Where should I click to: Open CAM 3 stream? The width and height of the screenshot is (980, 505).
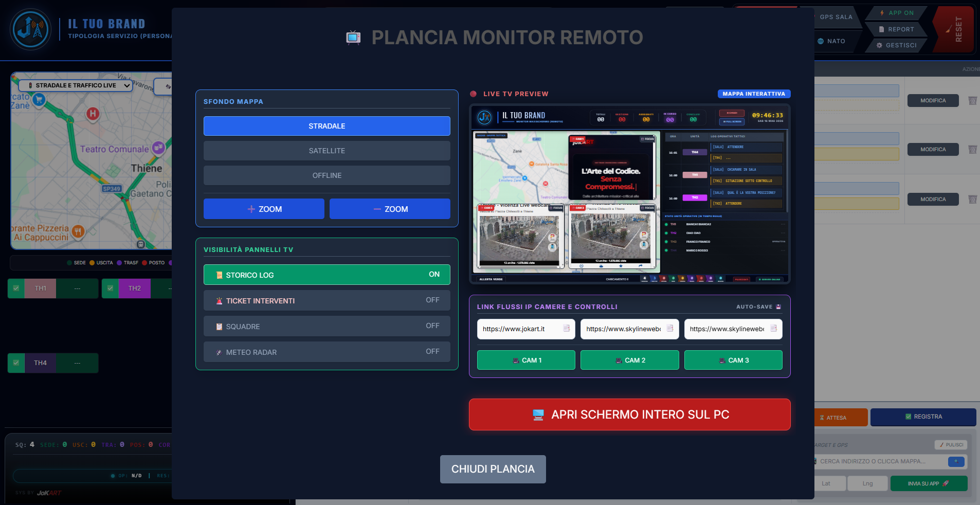point(733,360)
